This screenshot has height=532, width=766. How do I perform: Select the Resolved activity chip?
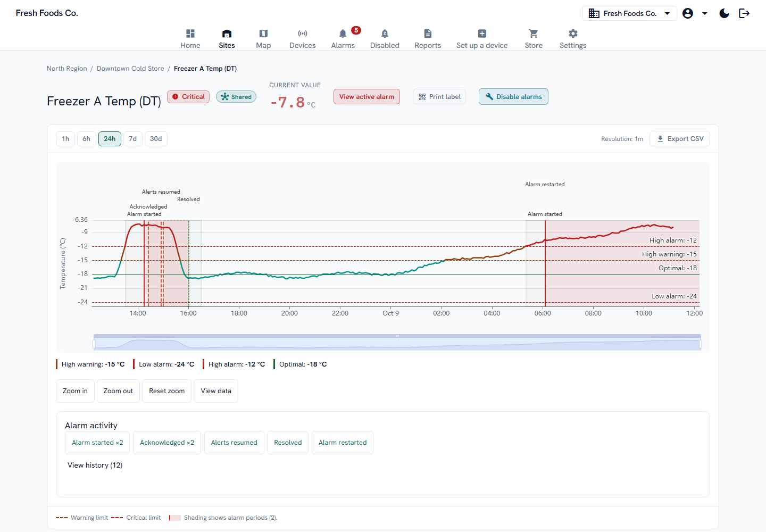pyautogui.click(x=288, y=443)
